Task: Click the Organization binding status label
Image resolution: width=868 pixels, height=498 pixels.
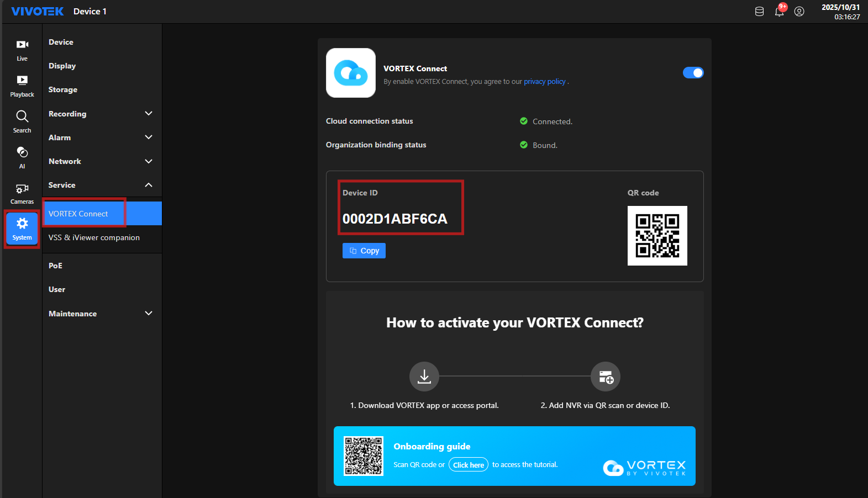Action: point(376,145)
